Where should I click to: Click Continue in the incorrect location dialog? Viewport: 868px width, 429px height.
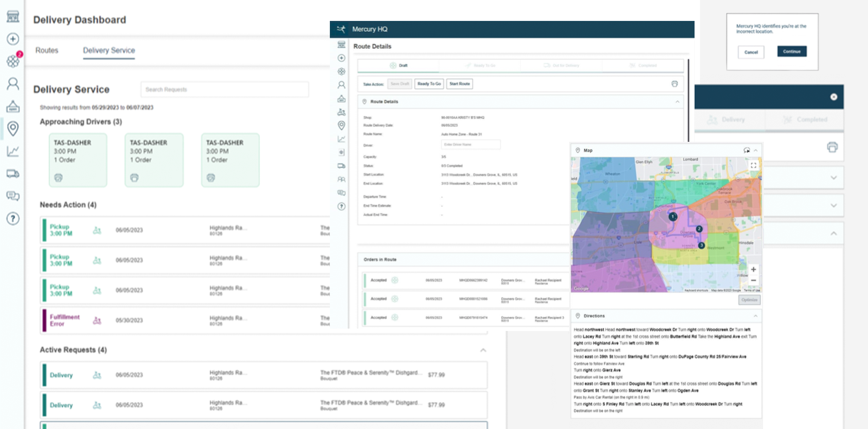coord(791,52)
